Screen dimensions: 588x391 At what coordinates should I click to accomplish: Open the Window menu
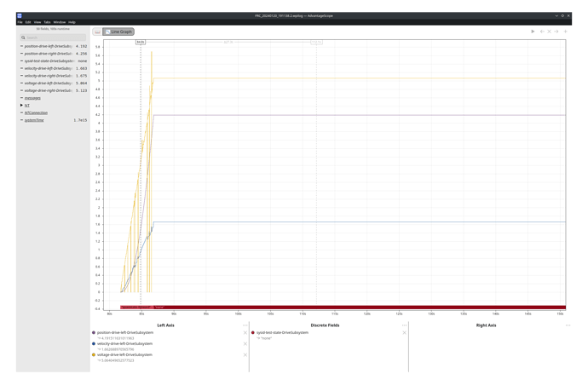click(60, 22)
